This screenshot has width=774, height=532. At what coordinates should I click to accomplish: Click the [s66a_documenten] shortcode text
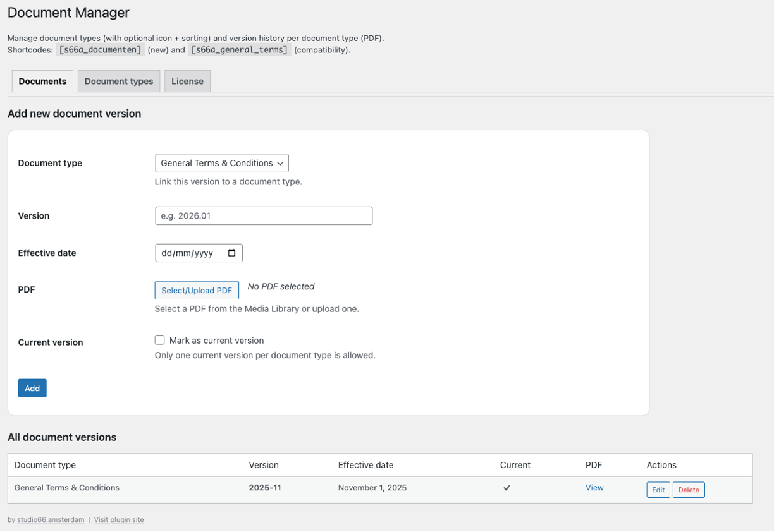click(x=99, y=49)
